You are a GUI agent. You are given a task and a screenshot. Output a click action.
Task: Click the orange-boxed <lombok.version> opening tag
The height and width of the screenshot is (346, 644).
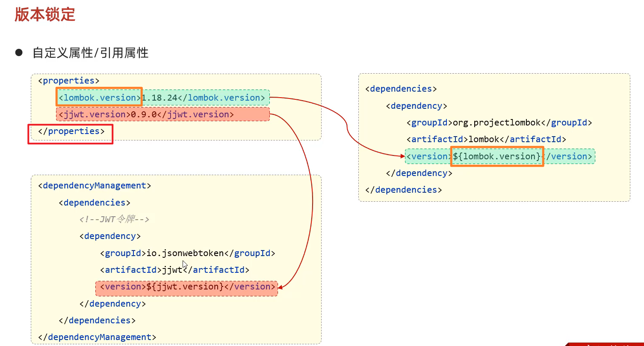pyautogui.click(x=99, y=98)
